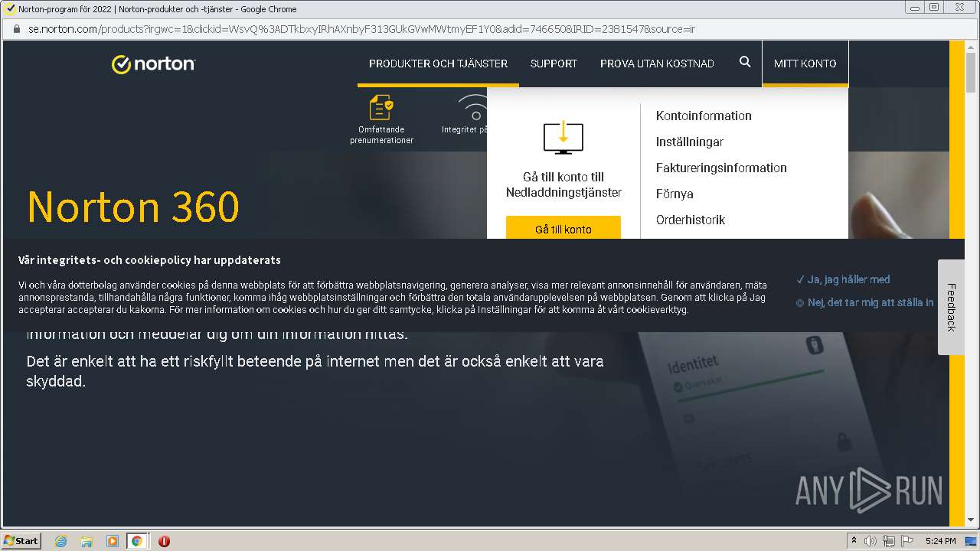Open File Explorer from the taskbar
Screen dimensions: 980x551
coord(87,541)
